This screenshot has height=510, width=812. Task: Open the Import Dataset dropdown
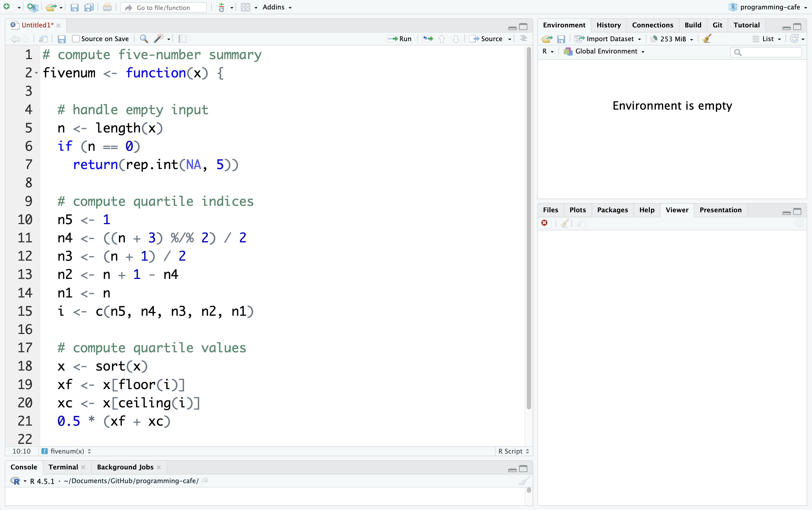coord(610,39)
